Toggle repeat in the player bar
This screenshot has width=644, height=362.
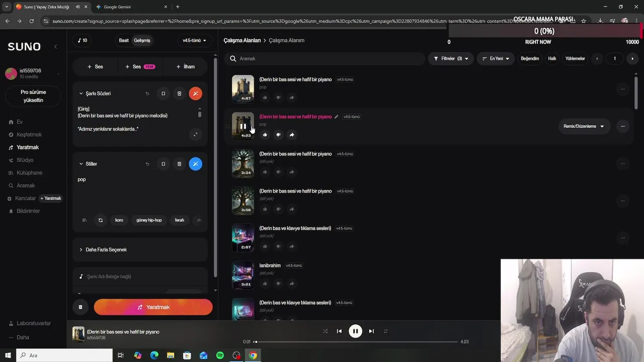coord(385,331)
